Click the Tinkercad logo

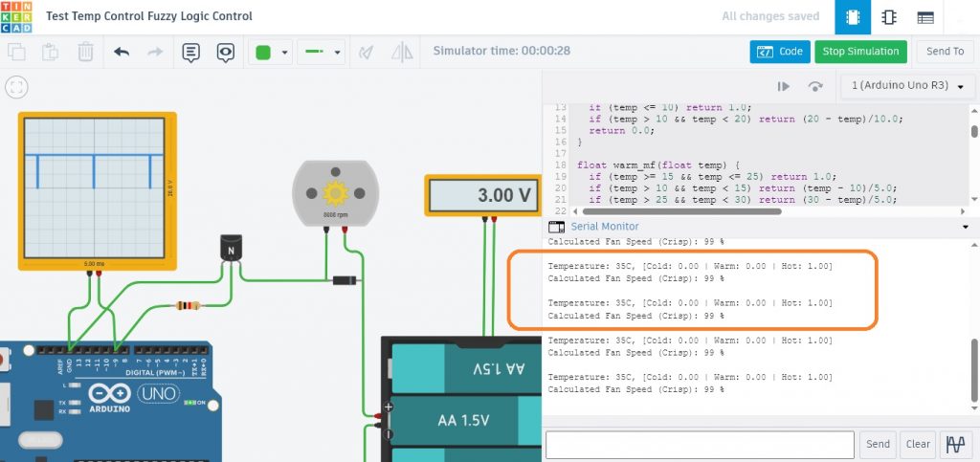[15, 17]
